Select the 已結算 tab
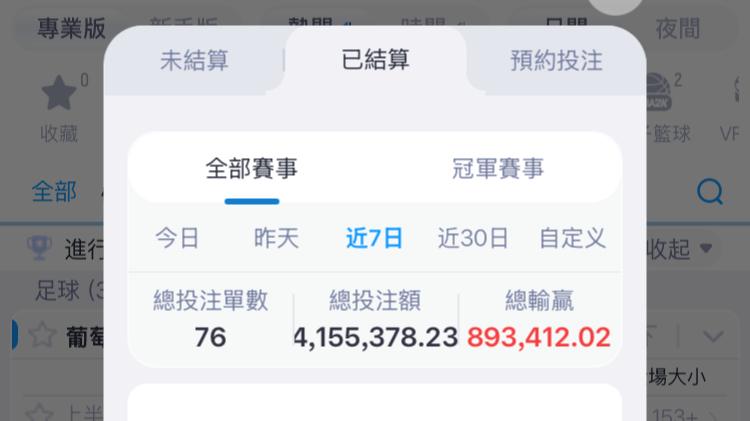 pos(375,60)
